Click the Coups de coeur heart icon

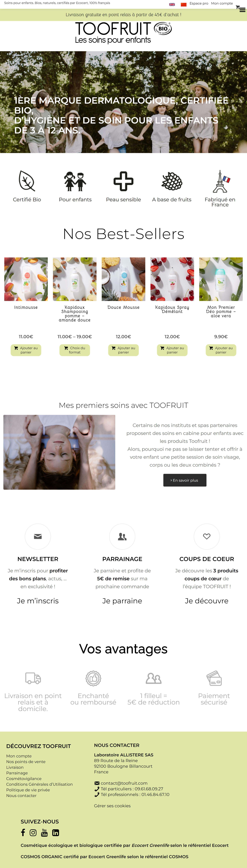207,536
